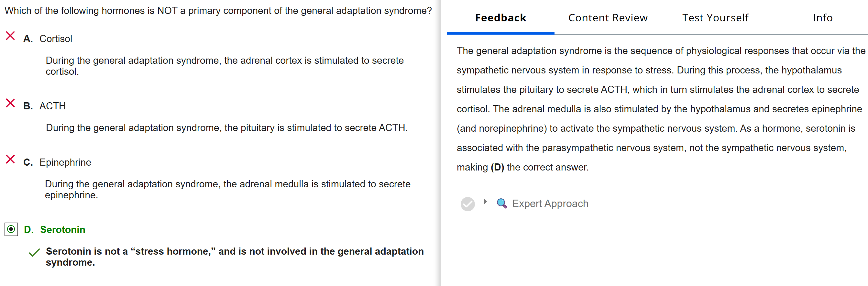Click the Serotonin stress hormone explanation text
The image size is (868, 286).
pyautogui.click(x=235, y=257)
